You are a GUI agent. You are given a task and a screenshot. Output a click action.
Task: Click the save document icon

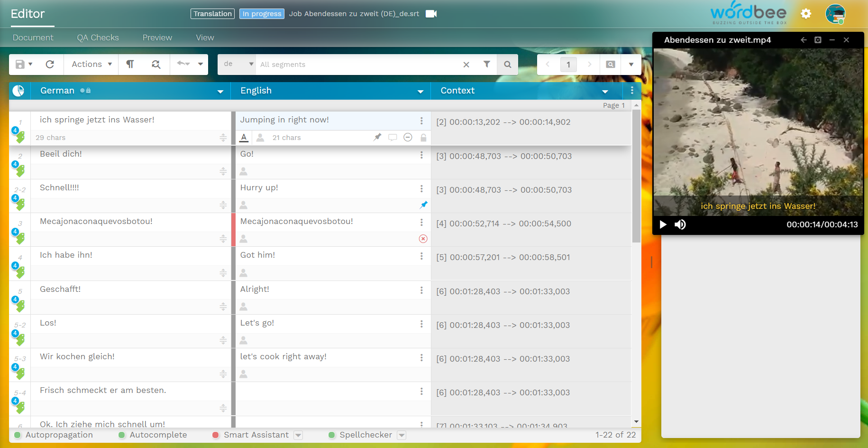pos(20,64)
